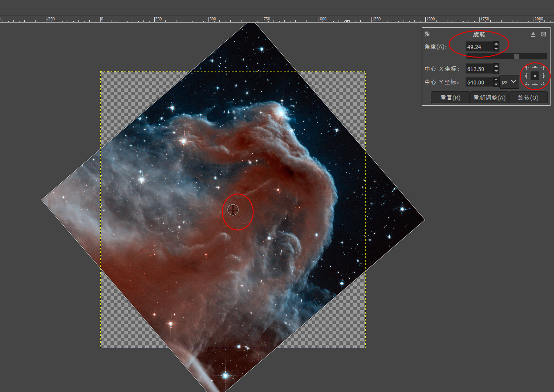Close the 旋转 rotate dialog
The image size is (554, 392).
544,34
